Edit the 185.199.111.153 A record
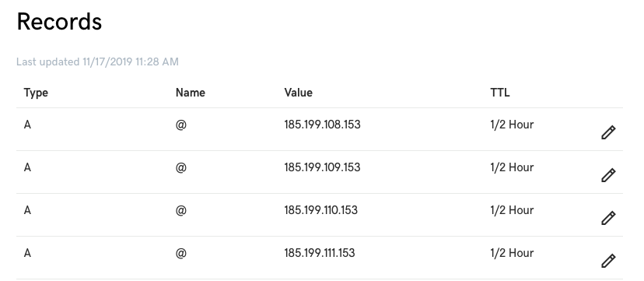Image resolution: width=644 pixels, height=281 pixels. pyautogui.click(x=608, y=261)
